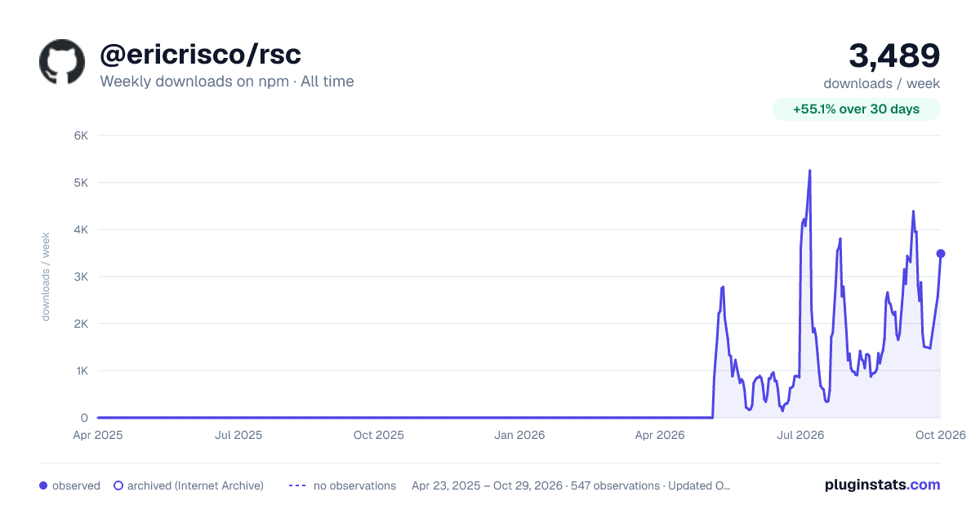
Task: Click the 2K y-axis label
Action: click(81, 324)
